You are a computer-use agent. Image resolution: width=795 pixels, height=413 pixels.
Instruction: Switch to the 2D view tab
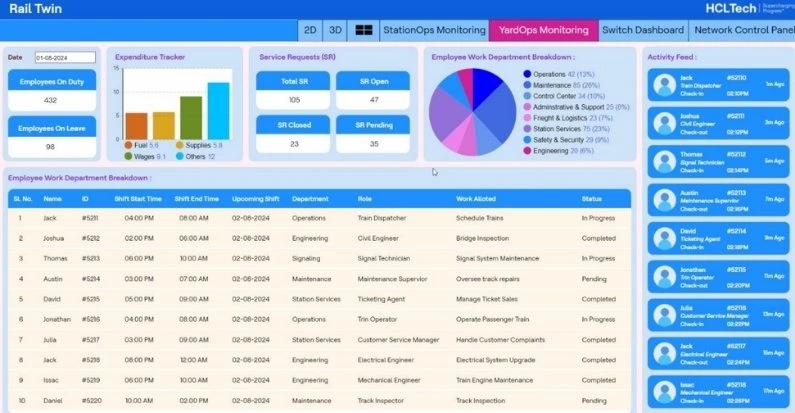coord(310,30)
